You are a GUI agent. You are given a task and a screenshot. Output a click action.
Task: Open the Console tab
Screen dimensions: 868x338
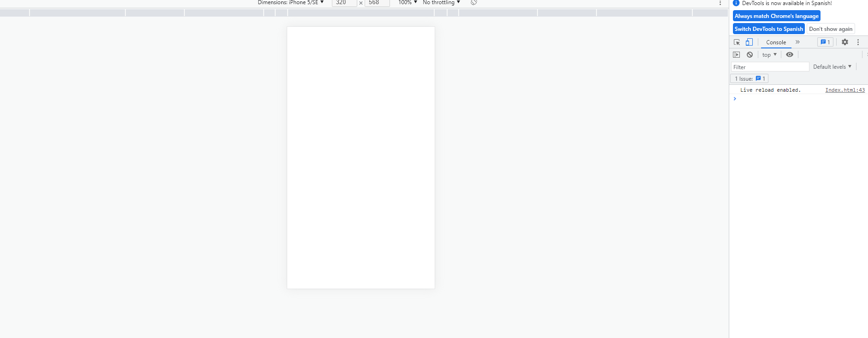pos(776,42)
